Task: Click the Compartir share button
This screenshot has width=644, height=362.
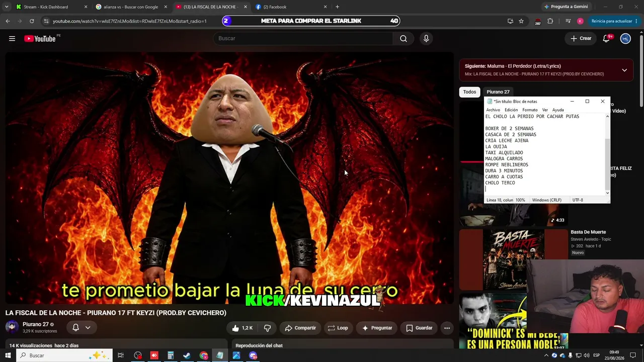Action: (x=300, y=328)
